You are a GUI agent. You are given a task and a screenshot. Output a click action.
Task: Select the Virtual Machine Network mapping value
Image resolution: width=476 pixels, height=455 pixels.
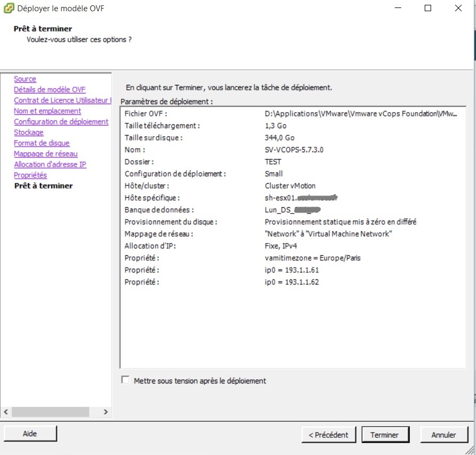tap(328, 234)
